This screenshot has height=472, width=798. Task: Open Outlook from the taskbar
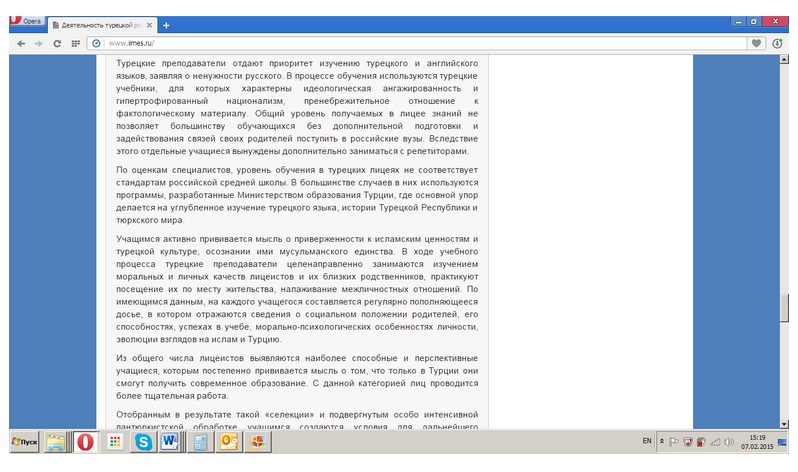click(x=229, y=442)
